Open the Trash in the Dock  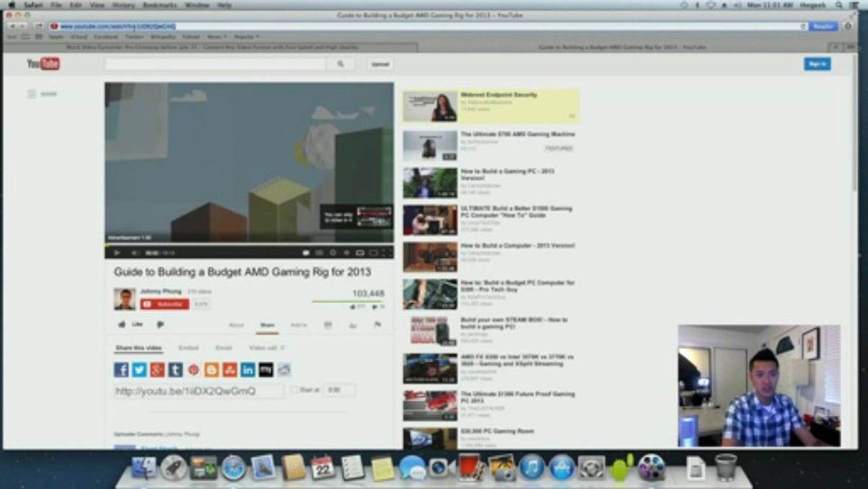pyautogui.click(x=725, y=467)
